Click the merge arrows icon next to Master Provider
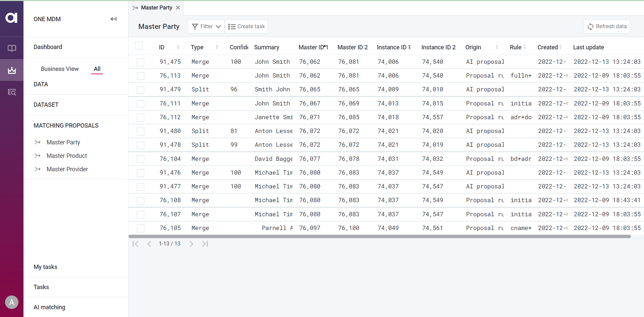The image size is (644, 317). tap(38, 169)
